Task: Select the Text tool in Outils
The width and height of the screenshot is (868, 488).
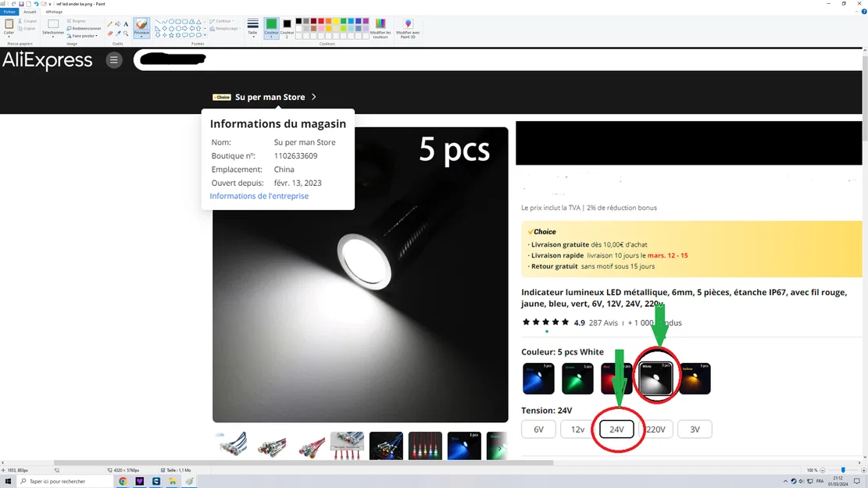Action: (x=126, y=24)
